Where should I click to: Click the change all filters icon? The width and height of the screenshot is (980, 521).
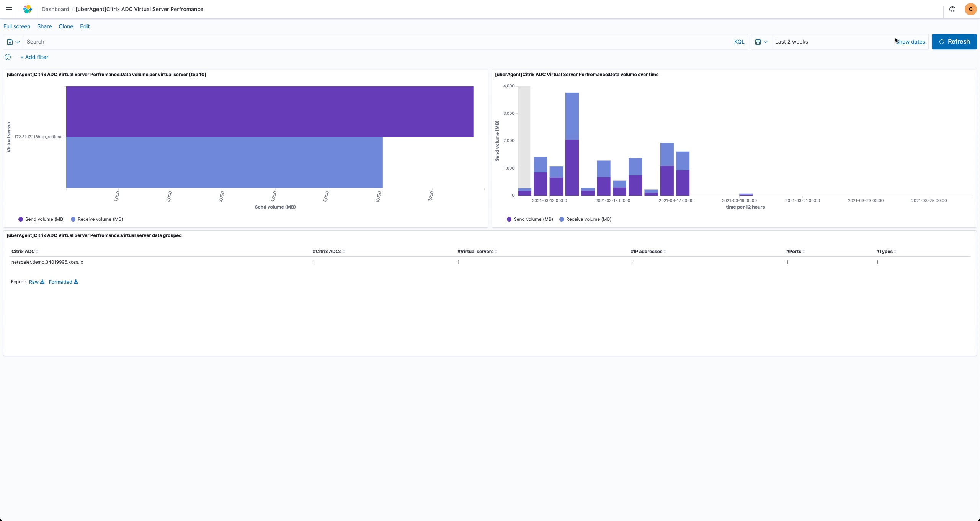coord(8,57)
